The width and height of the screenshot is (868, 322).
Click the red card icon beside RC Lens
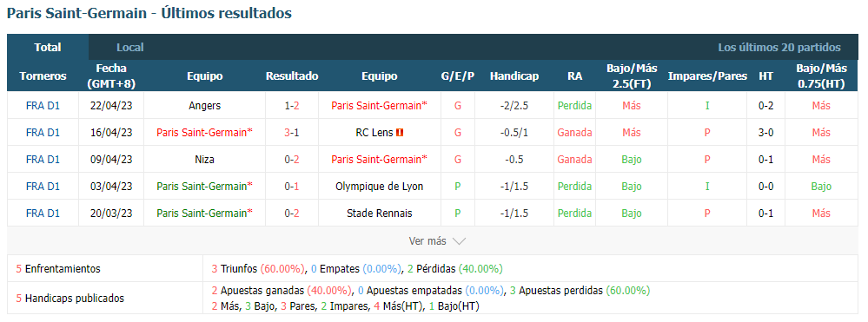(400, 133)
